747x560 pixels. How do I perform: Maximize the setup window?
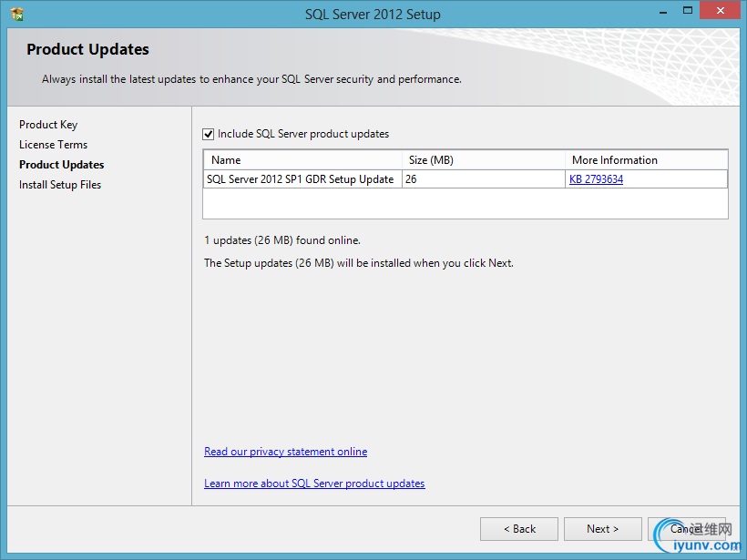pos(688,11)
